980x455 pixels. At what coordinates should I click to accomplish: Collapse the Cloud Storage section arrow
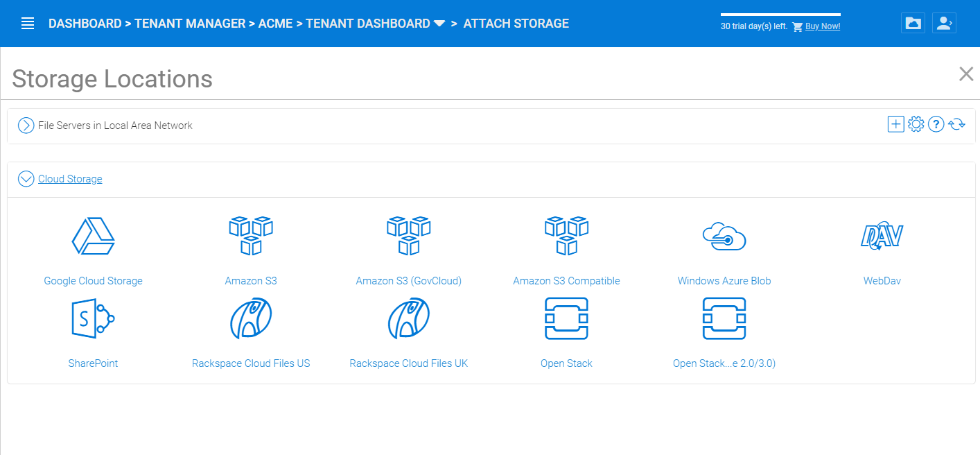26,179
